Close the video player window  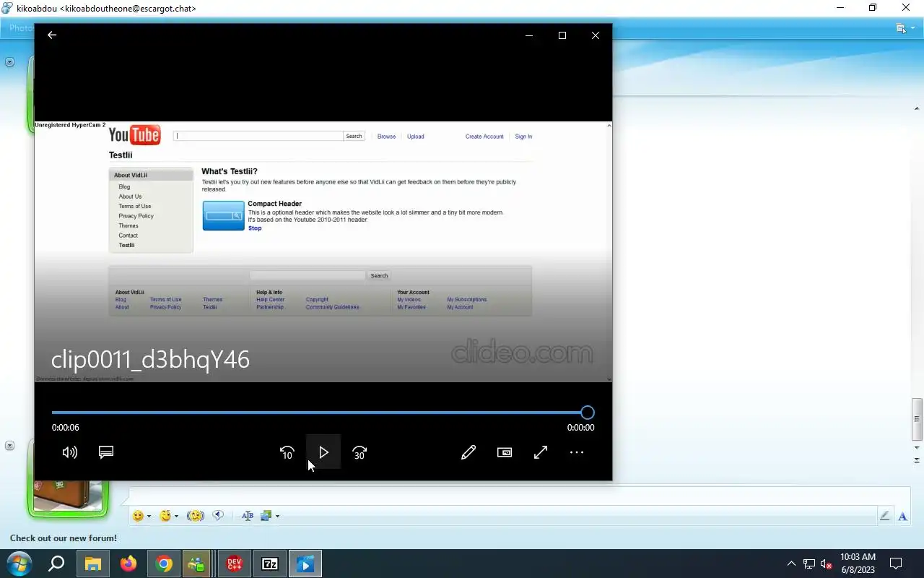(x=596, y=35)
